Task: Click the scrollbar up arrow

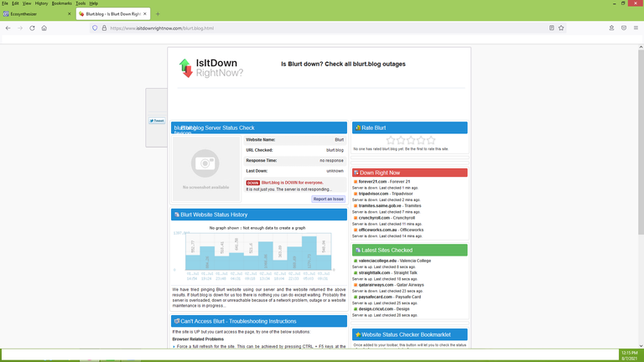Action: pyautogui.click(x=641, y=47)
